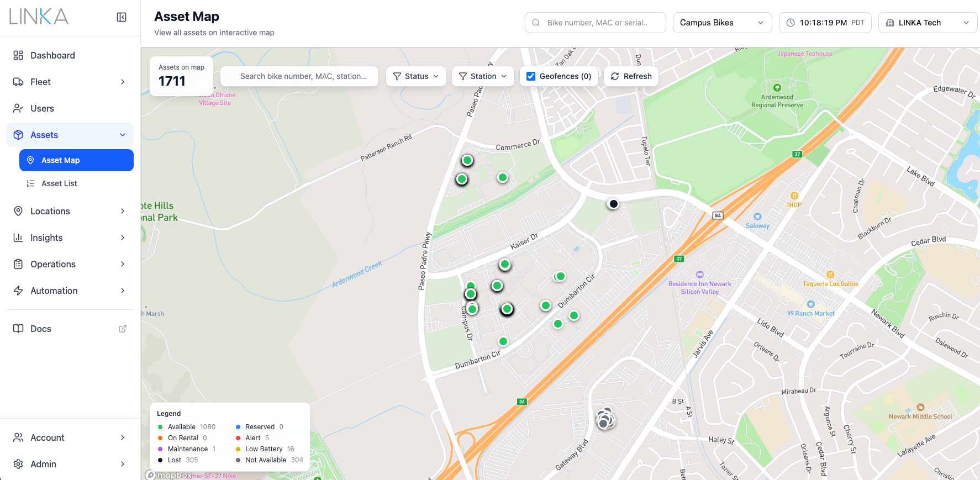Click the Assets on map count card

pos(181,76)
